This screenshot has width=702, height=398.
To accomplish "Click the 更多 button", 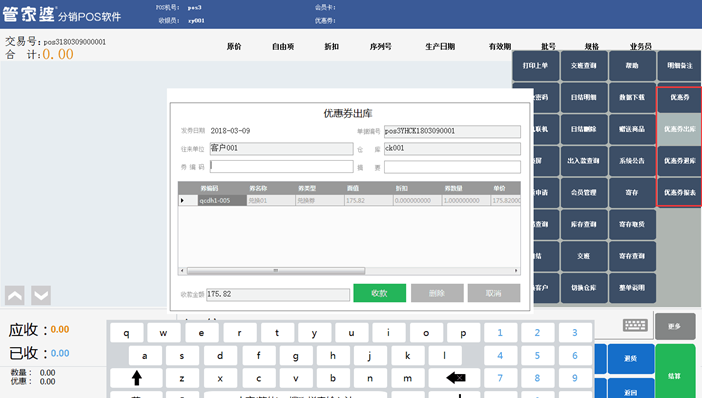I will pyautogui.click(x=675, y=326).
